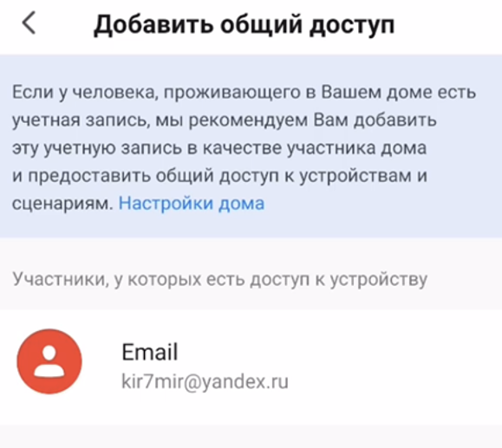This screenshot has height=448, width=502.
Task: Click the Участники section header
Action: coord(219,279)
